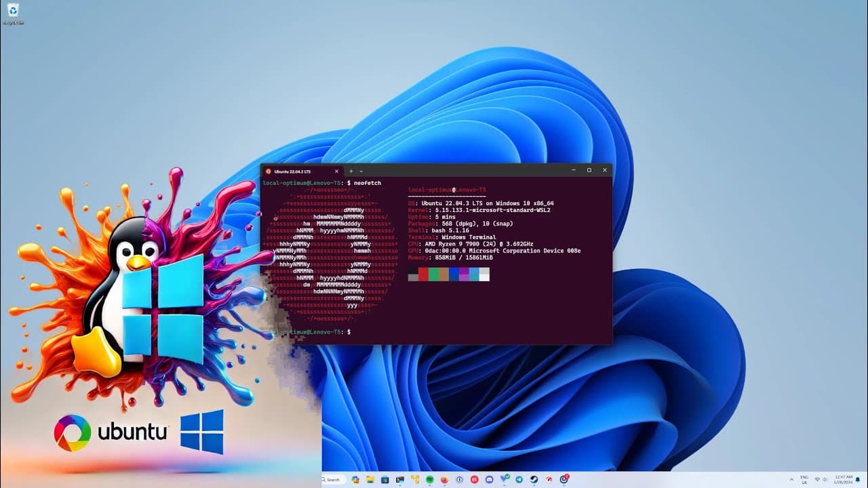Click the 'AMD Ryzen 9 7900 (24) @ 3.692GHz' line
Image resolution: width=868 pixels, height=488 pixels.
point(471,244)
